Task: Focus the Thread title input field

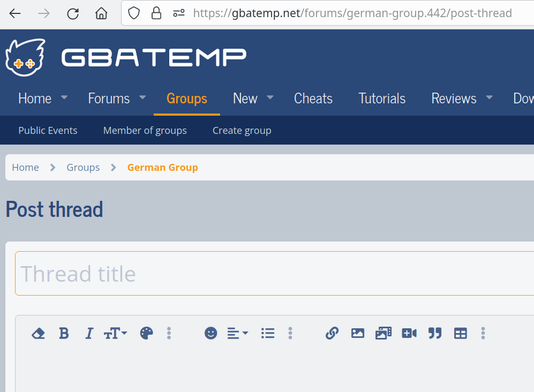Action: click(x=274, y=274)
